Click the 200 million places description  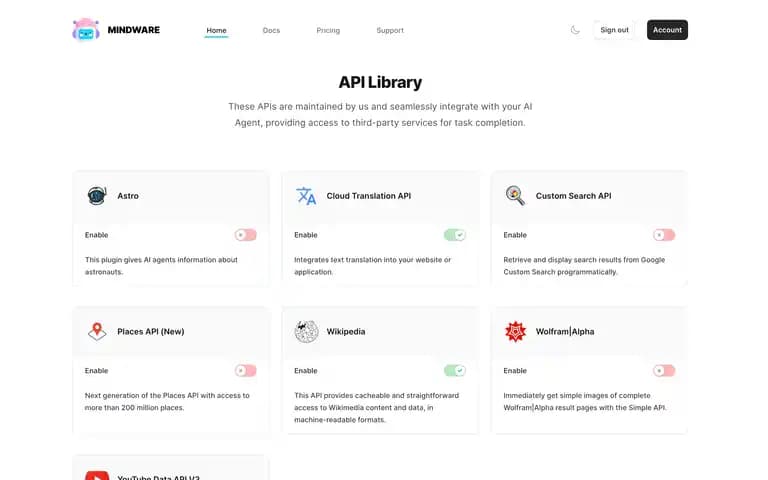click(x=167, y=402)
